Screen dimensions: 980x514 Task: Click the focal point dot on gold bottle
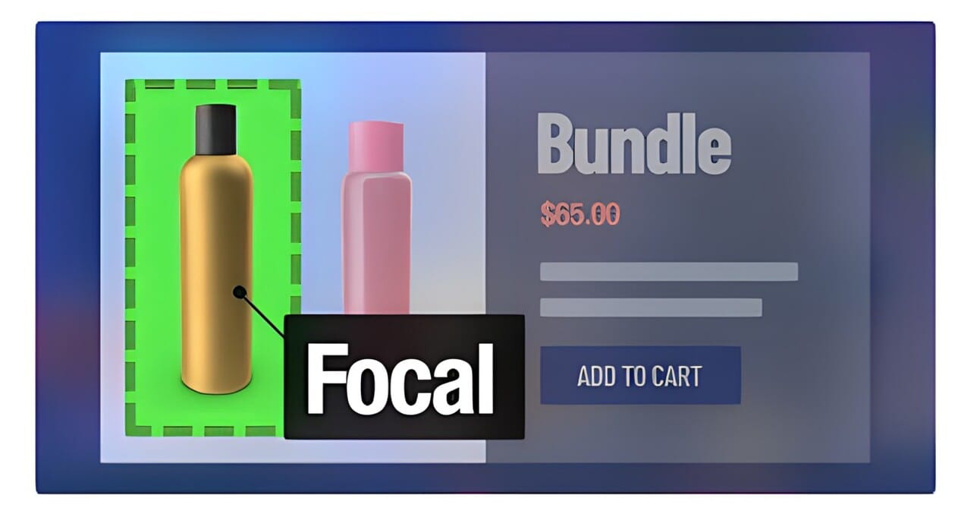tap(240, 292)
